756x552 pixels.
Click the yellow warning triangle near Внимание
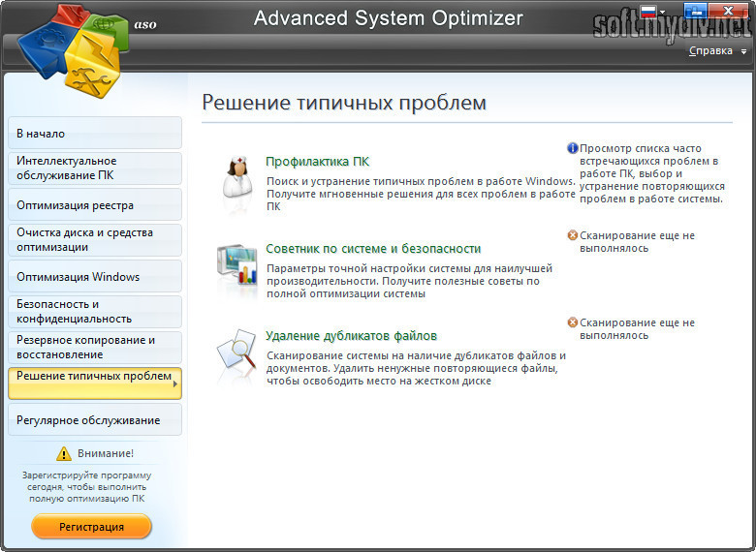[x=64, y=454]
